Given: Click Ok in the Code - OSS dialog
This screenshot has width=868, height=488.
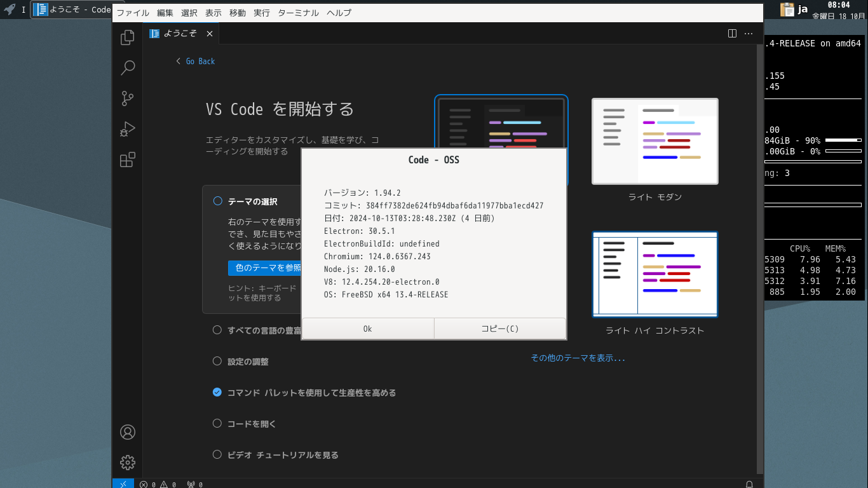Looking at the screenshot, I should (368, 329).
